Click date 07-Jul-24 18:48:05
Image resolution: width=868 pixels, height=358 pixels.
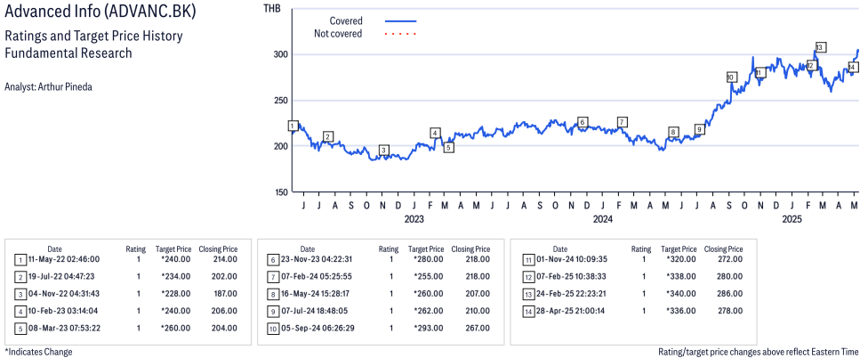(x=317, y=310)
